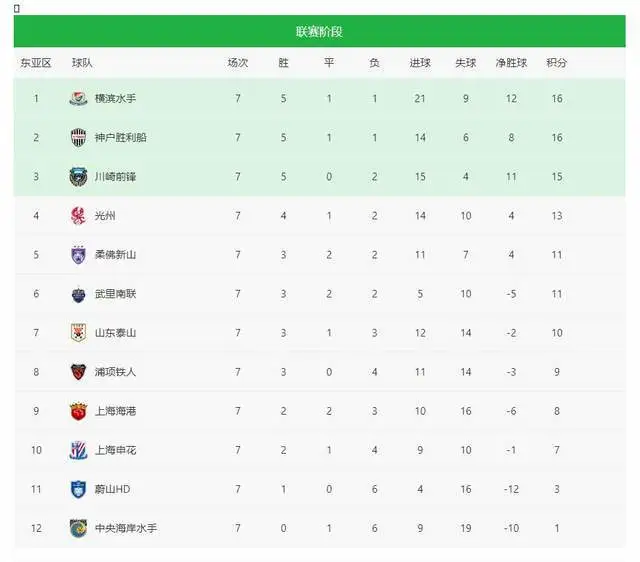The height and width of the screenshot is (562, 640).
Task: Open the 横滨水手 team name link
Action: tap(115, 98)
